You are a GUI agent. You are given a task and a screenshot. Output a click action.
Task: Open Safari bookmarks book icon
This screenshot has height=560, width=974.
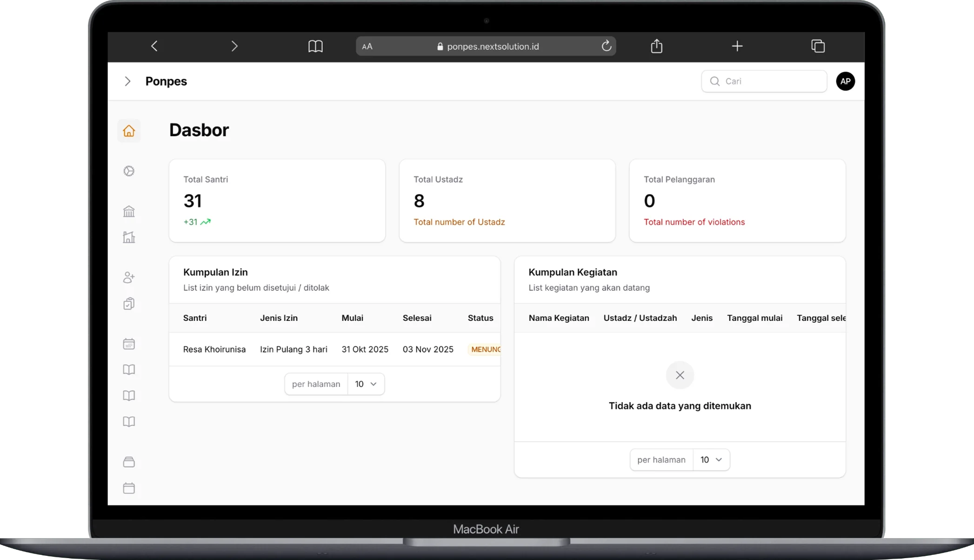pos(315,46)
